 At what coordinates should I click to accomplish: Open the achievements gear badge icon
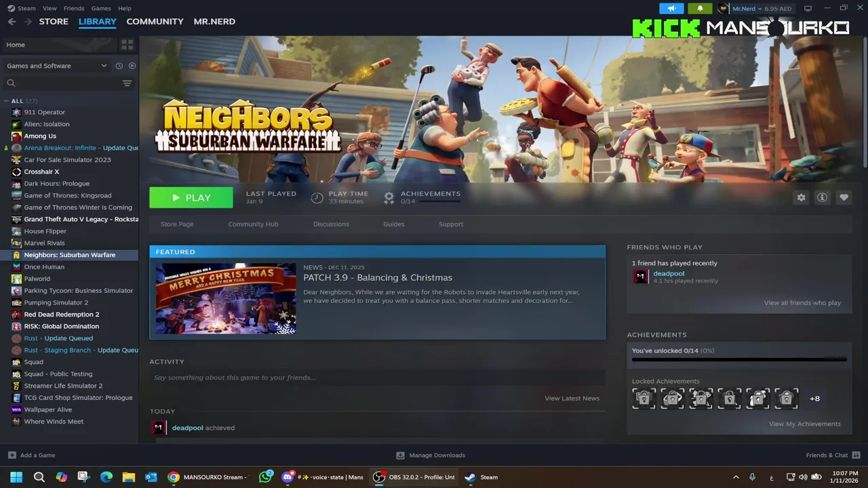point(389,197)
